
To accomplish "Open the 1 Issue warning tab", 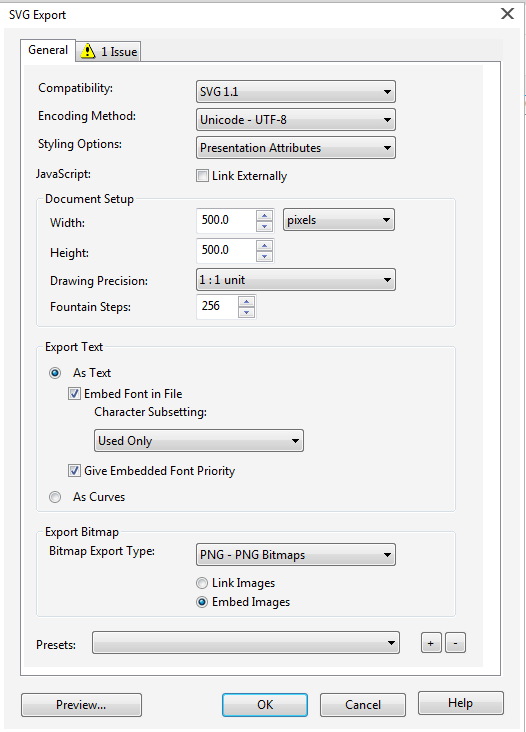I will click(x=108, y=51).
